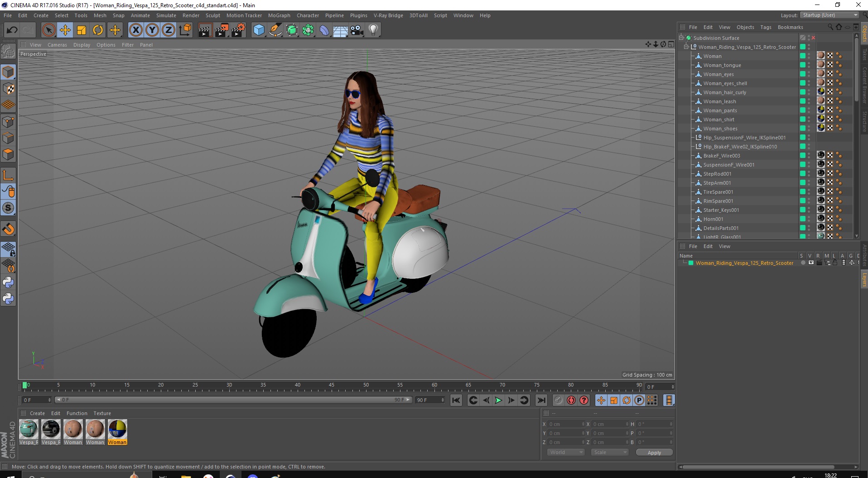
Task: Open the Floor environment icon
Action: click(x=341, y=30)
